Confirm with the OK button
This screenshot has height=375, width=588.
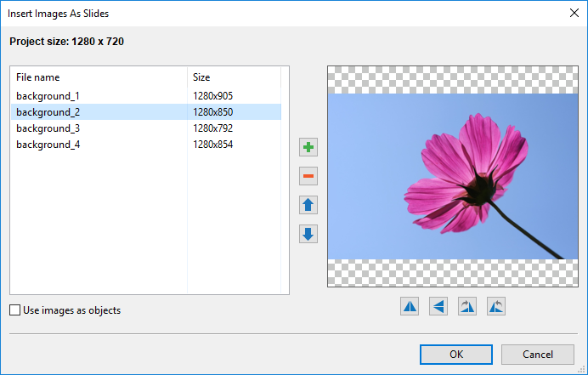click(x=456, y=355)
